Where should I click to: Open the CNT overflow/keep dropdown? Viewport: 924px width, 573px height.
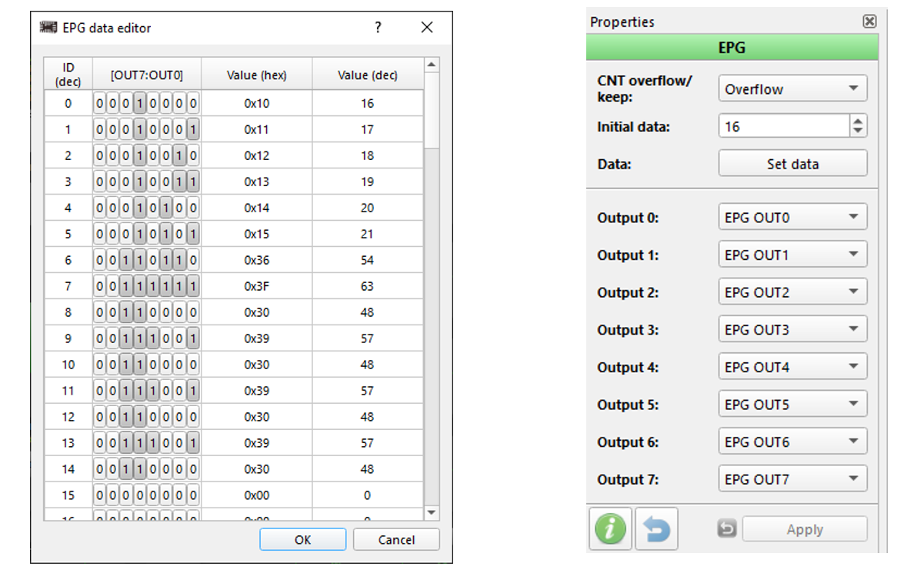pos(792,88)
